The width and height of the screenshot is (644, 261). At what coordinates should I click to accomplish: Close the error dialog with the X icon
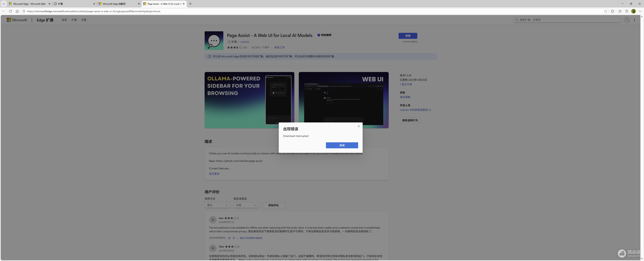(359, 126)
